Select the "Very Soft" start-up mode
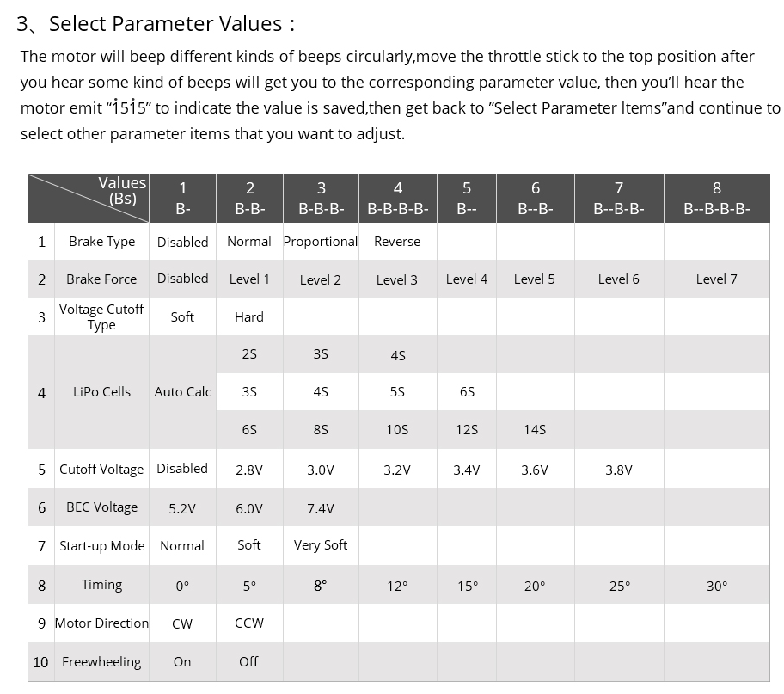 click(x=321, y=545)
